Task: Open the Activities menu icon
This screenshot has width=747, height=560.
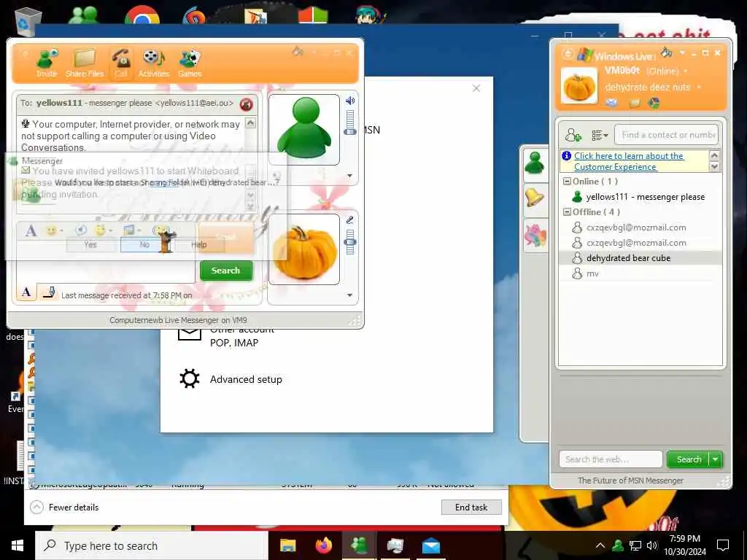Action: click(x=153, y=63)
